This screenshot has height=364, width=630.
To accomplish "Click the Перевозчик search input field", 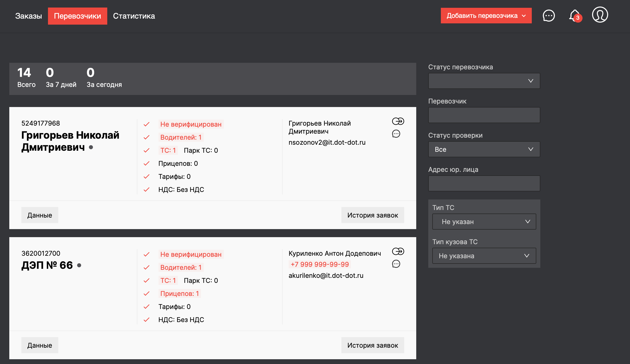I will pos(484,115).
